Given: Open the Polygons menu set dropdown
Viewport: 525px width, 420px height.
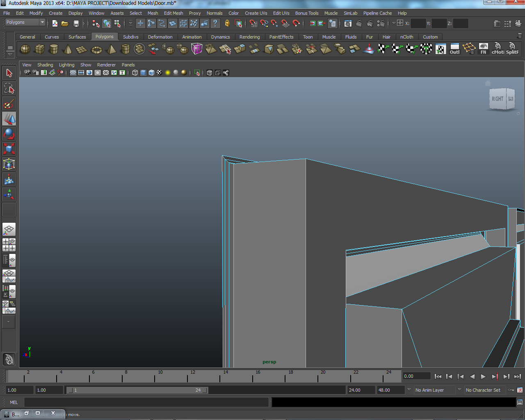Looking at the screenshot, I should coord(42,22).
